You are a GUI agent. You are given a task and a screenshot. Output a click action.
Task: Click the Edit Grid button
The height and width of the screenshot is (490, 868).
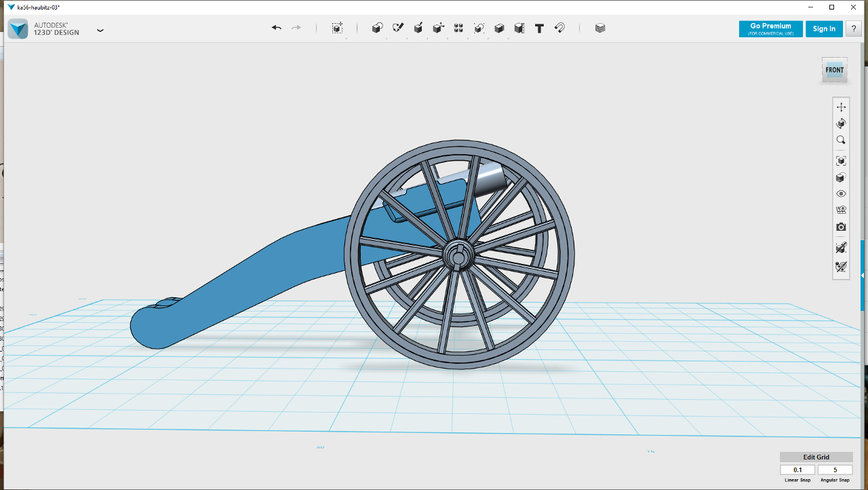point(816,457)
